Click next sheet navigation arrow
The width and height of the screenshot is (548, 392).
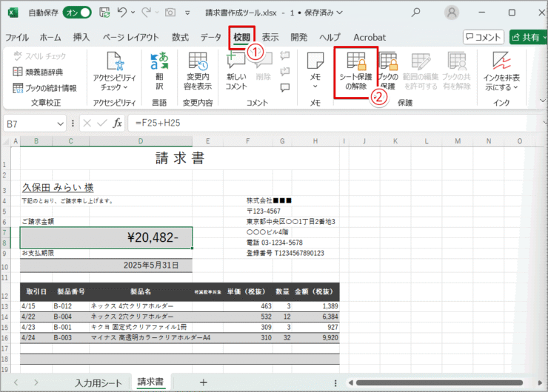click(36, 382)
